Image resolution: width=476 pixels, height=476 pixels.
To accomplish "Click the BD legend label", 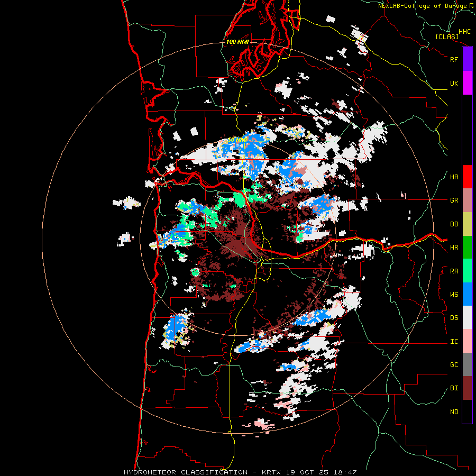I will [x=454, y=224].
